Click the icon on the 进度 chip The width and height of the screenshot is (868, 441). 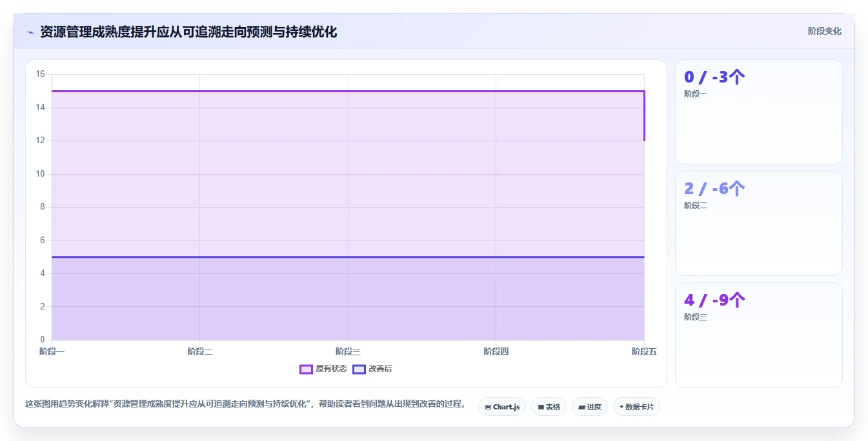click(x=581, y=407)
